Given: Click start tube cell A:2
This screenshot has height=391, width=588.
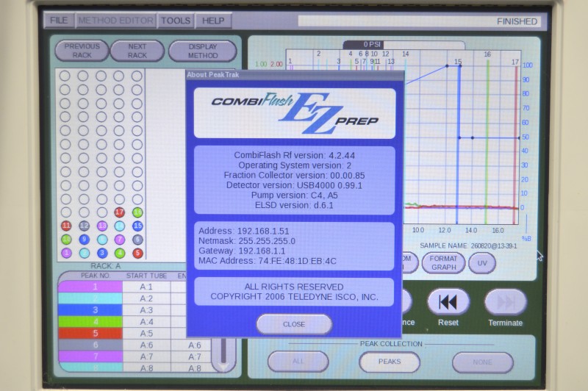Looking at the screenshot, I should (146, 298).
